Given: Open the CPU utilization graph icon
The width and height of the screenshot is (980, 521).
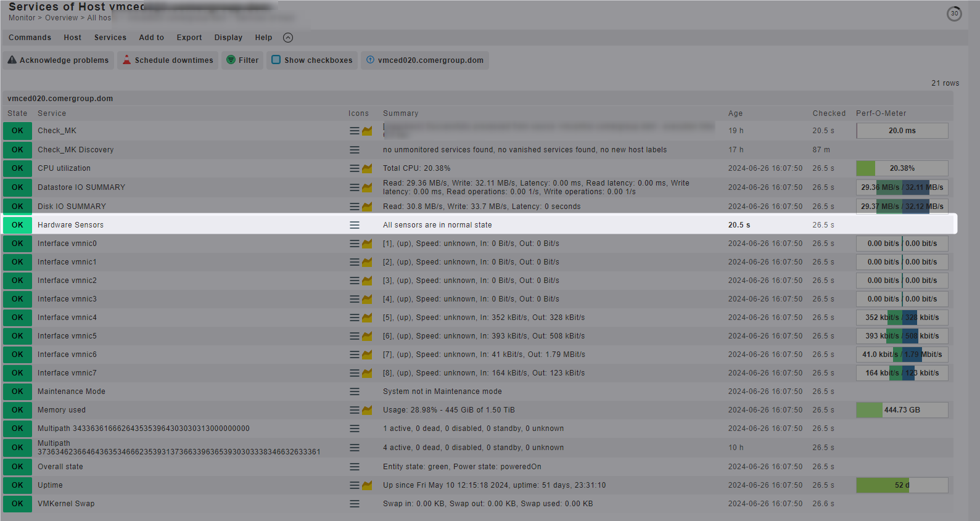Looking at the screenshot, I should pos(368,168).
